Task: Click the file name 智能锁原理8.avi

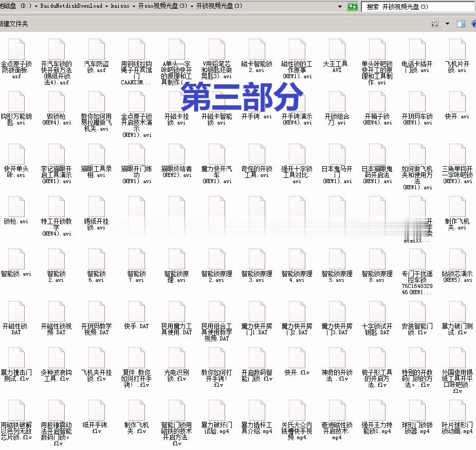Action: [377, 277]
